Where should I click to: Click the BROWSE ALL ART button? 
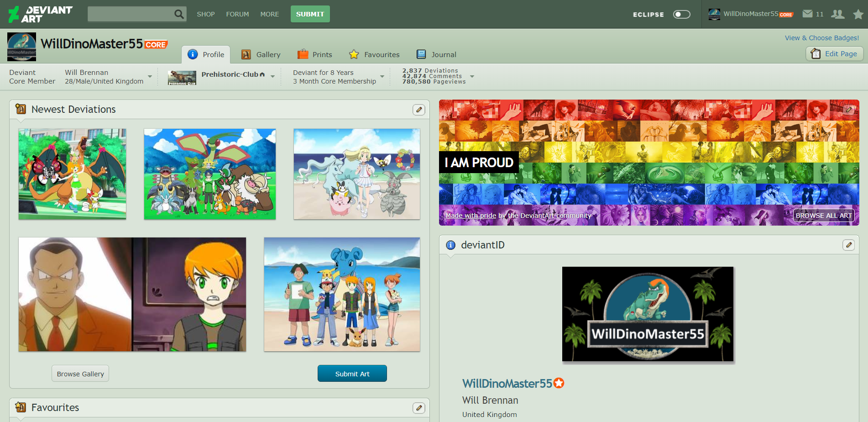pyautogui.click(x=824, y=216)
